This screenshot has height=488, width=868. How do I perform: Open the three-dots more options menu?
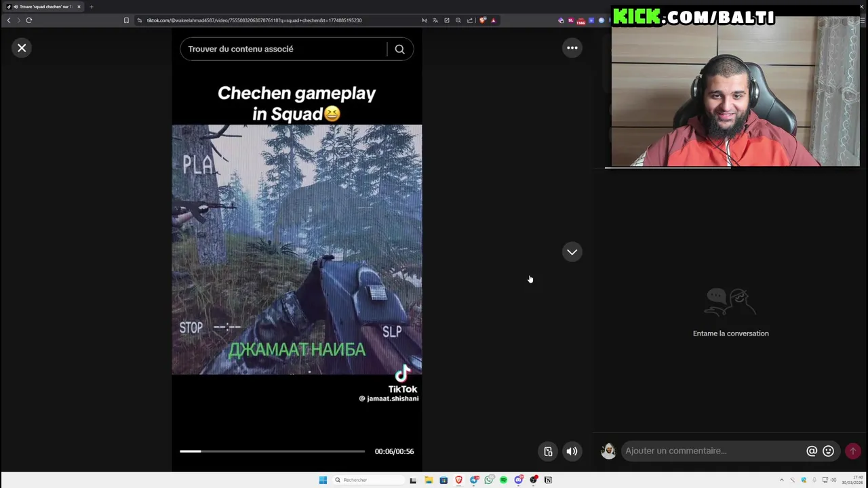point(572,47)
